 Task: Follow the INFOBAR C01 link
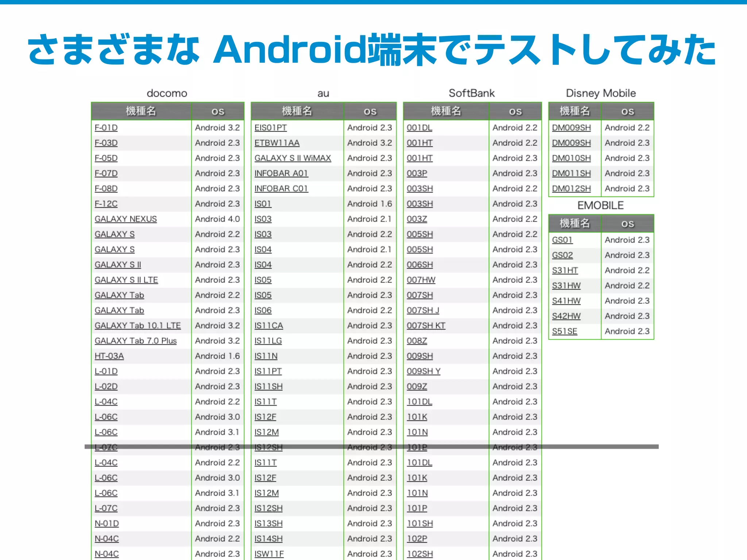click(281, 189)
